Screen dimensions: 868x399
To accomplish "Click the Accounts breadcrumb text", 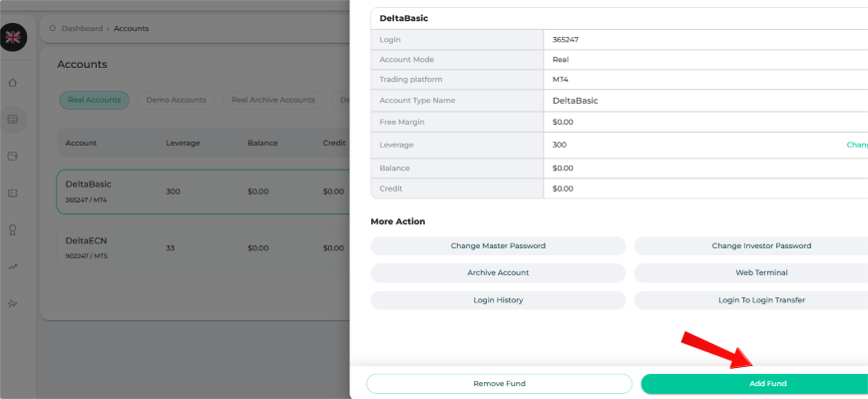I will (x=131, y=28).
